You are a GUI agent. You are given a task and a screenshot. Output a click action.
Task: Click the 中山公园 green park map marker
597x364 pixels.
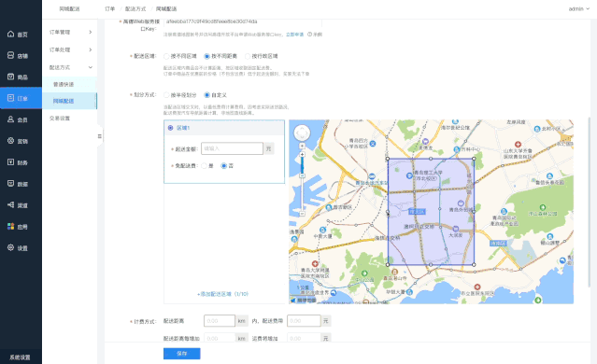pyautogui.click(x=364, y=273)
